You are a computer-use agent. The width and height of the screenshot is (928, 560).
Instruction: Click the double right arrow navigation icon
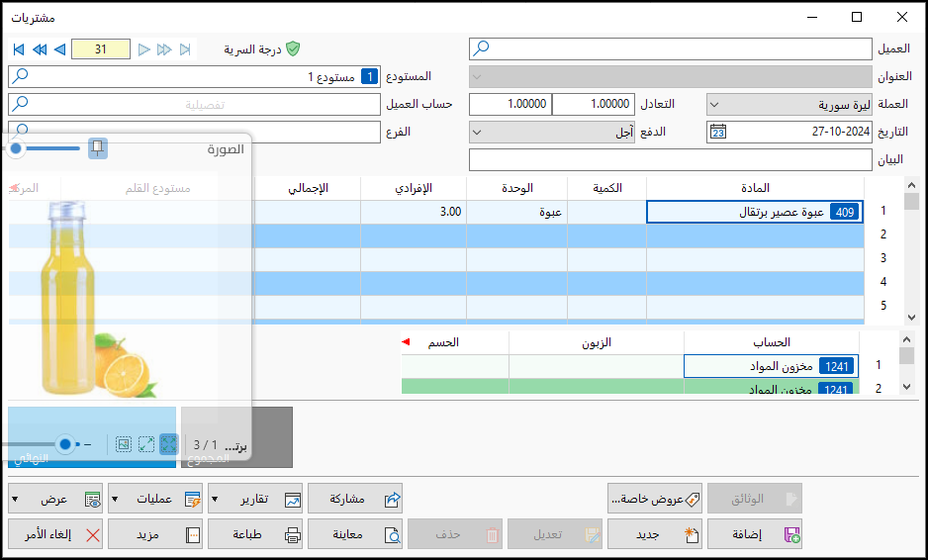pos(164,49)
